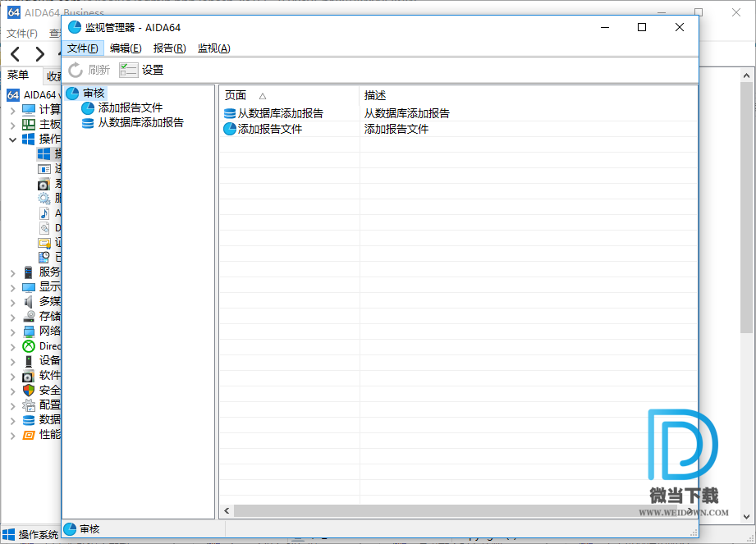
Task: Open 文件(F) menu in AIDA64 Business window
Action: (x=21, y=34)
